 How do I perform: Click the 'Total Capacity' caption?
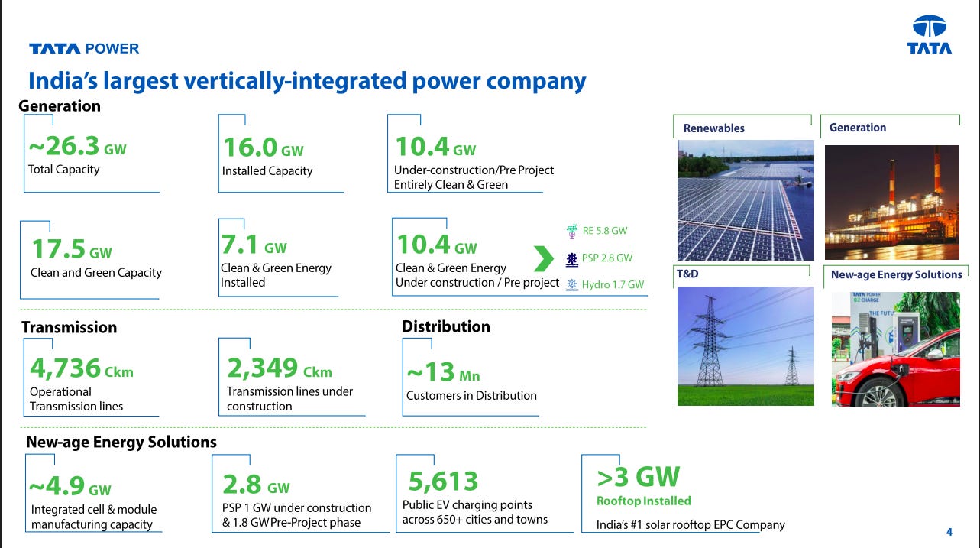(x=64, y=170)
